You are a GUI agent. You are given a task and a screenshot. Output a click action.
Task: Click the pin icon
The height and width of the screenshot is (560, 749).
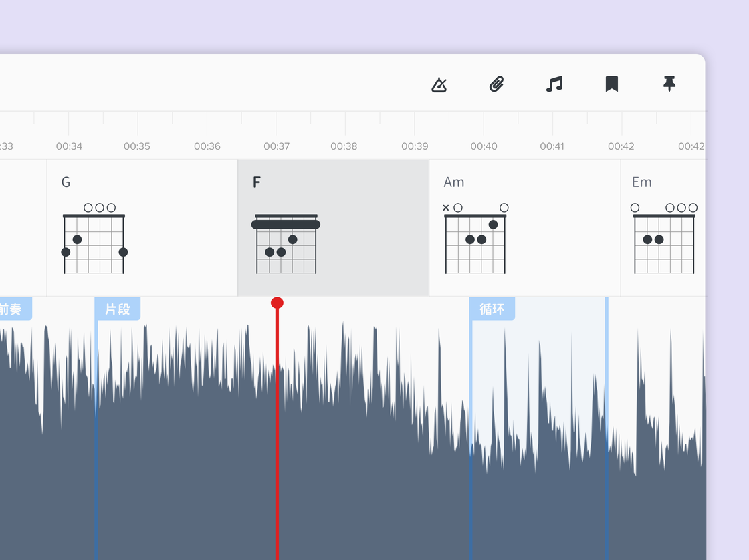(x=669, y=84)
